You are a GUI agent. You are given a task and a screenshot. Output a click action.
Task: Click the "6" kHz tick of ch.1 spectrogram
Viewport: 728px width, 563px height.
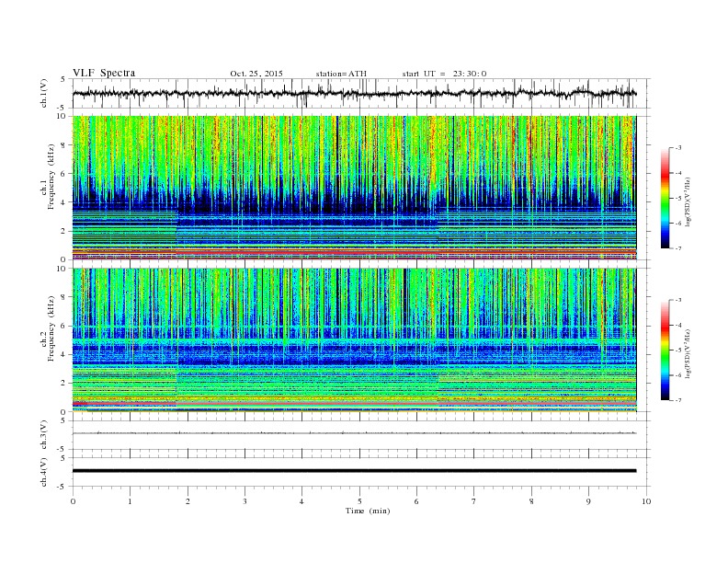[x=64, y=174]
